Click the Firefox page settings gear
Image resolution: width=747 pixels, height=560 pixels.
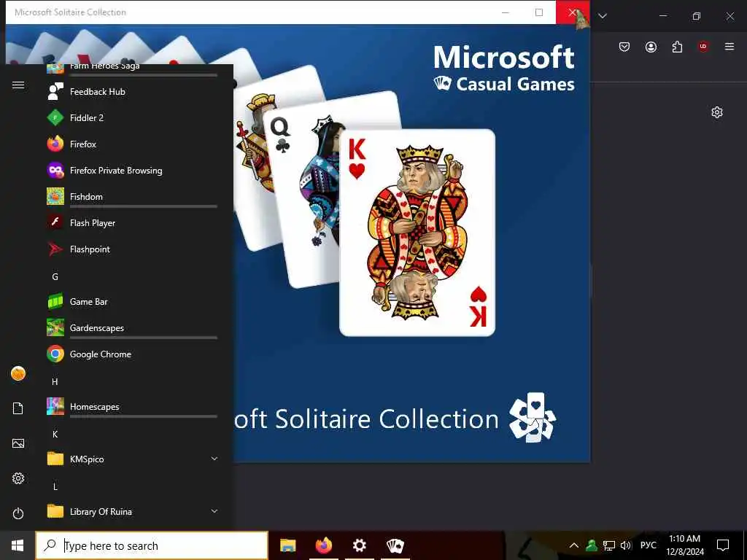(x=717, y=112)
